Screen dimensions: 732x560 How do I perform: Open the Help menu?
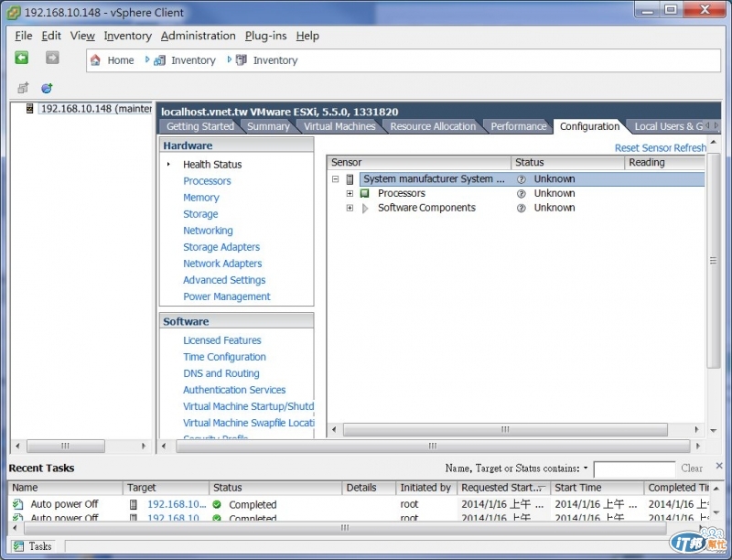(x=307, y=36)
